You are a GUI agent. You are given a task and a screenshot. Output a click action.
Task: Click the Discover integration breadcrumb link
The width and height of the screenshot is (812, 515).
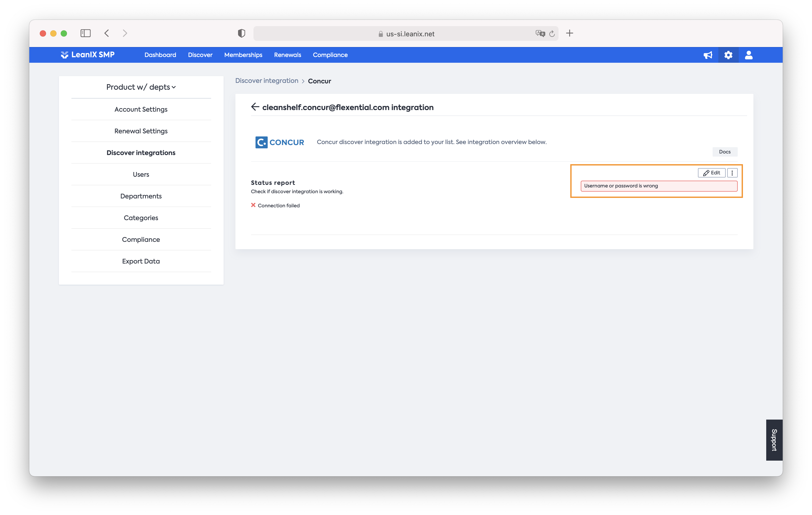click(267, 81)
